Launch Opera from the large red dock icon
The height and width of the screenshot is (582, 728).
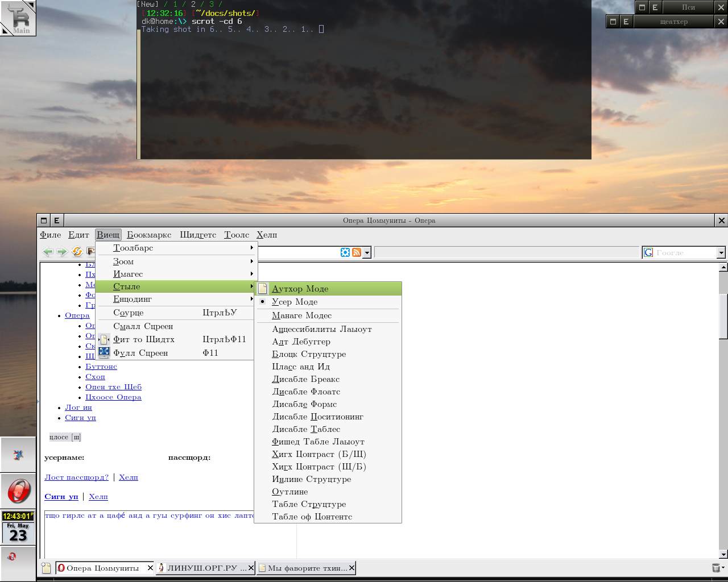click(x=18, y=491)
